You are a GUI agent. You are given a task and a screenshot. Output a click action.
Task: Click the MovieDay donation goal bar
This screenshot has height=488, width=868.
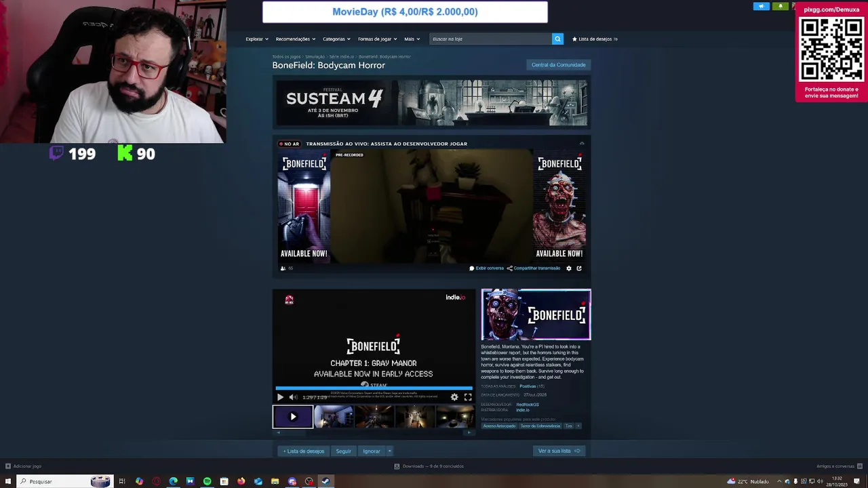tap(405, 12)
